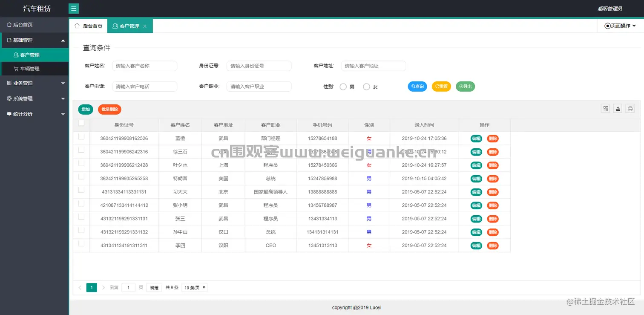Focus the 客户姓名 input field
The height and width of the screenshot is (315, 644).
[144, 66]
